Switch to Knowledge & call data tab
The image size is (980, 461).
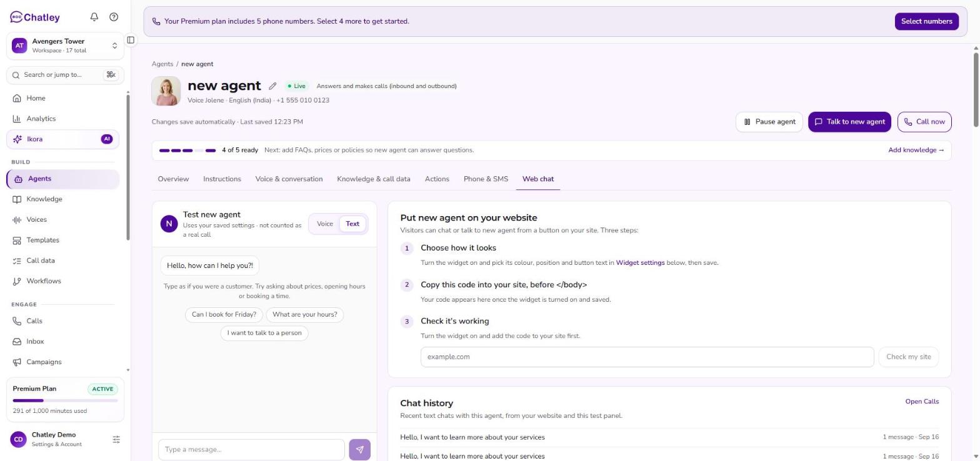374,179
